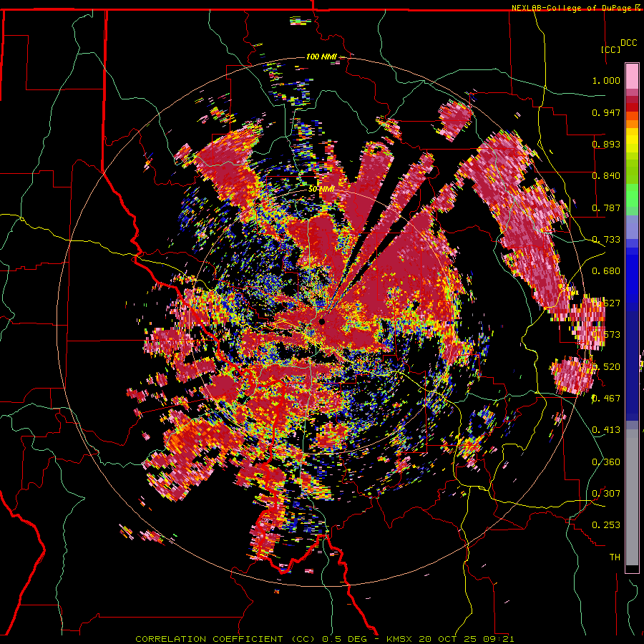Click the 0.253 legend value
Image resolution: width=644 pixels, height=644 pixels.
click(606, 525)
